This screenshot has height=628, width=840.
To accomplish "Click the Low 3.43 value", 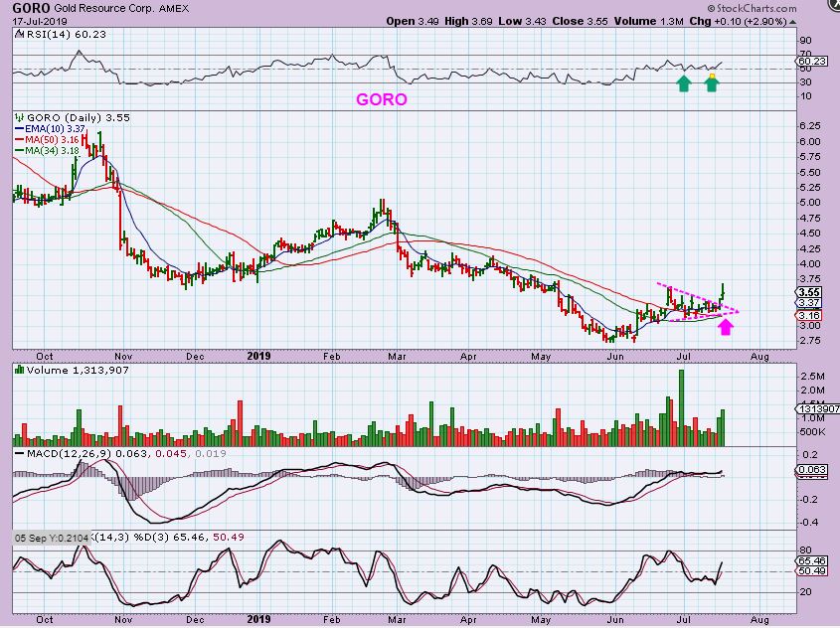I will point(522,22).
